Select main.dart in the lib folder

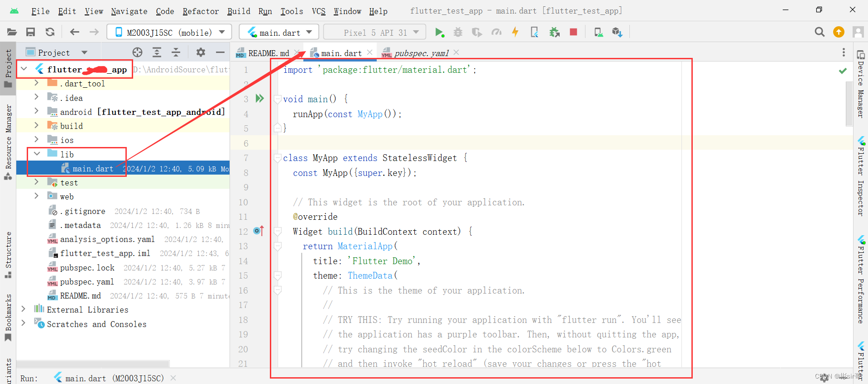point(123,169)
